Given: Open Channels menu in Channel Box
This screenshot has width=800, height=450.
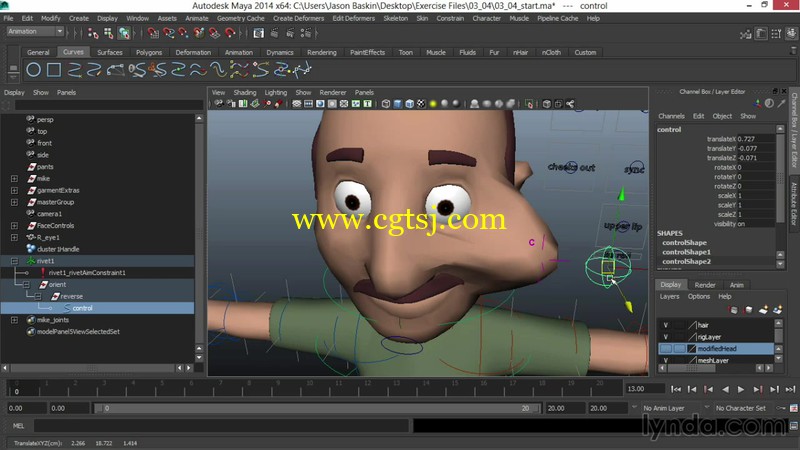Looking at the screenshot, I should tap(671, 116).
